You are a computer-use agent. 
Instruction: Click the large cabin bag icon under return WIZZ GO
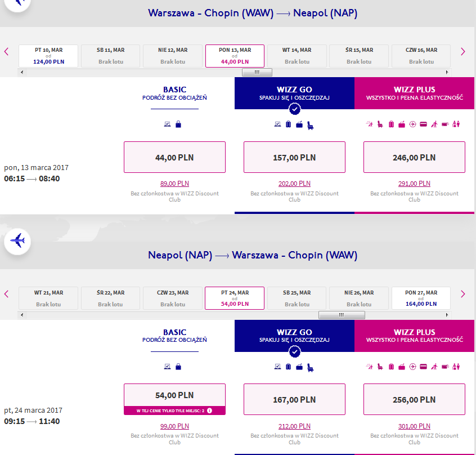299,367
